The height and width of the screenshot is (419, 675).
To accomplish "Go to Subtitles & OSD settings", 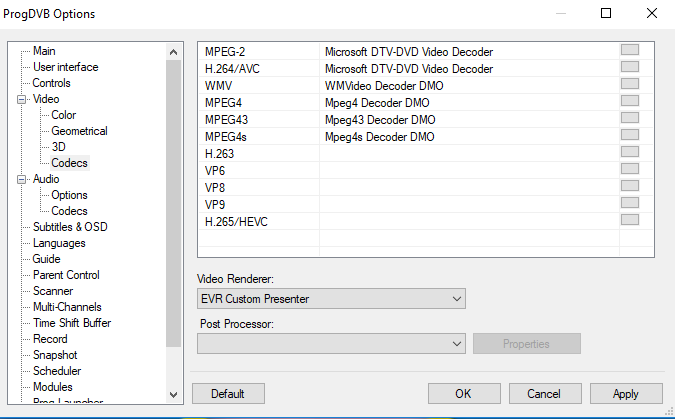I will click(x=69, y=227).
